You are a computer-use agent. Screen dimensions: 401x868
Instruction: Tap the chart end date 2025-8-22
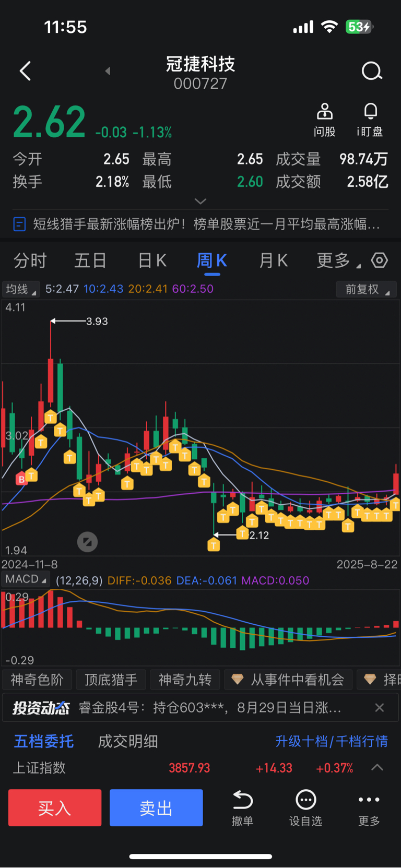coord(367,564)
